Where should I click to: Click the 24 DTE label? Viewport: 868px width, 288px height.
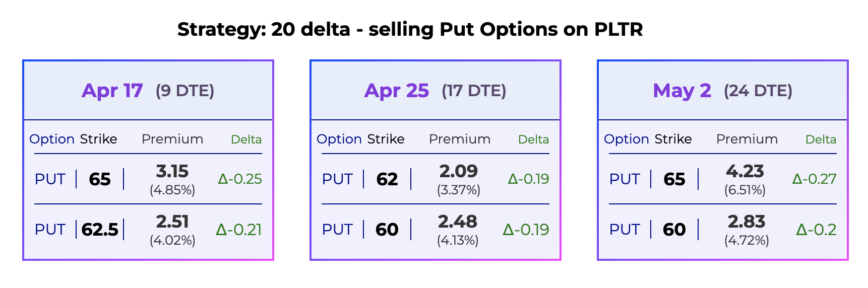click(x=758, y=91)
